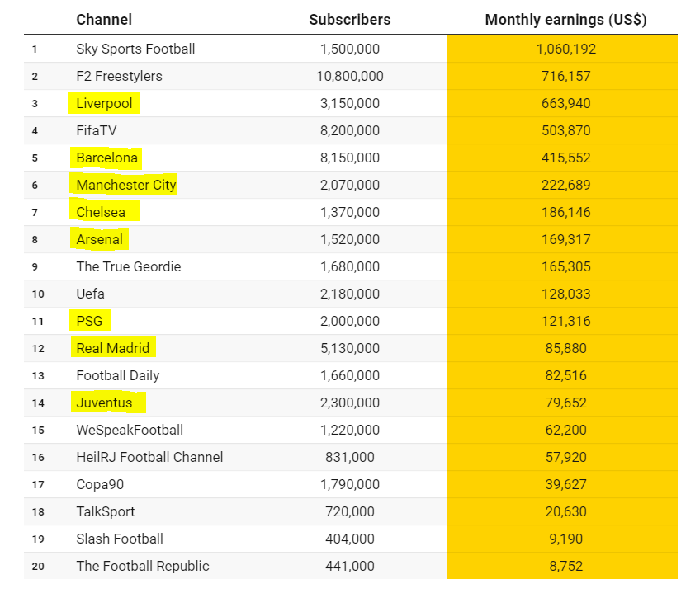700x598 pixels.
Task: Click subscribers value 8,150,000
Action: pos(349,158)
